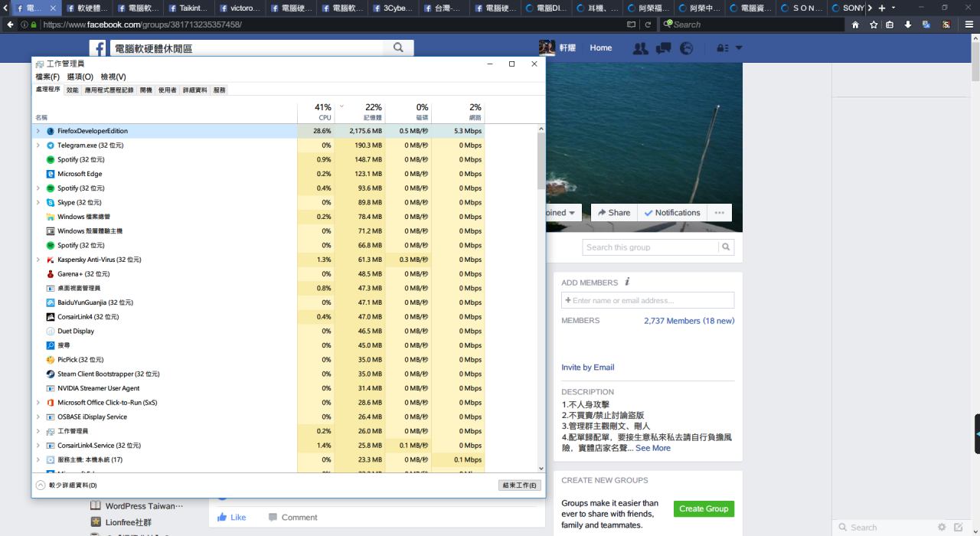This screenshot has width=980, height=536.
Task: Click the Steam Client Bootstrapper icon
Action: pos(51,374)
